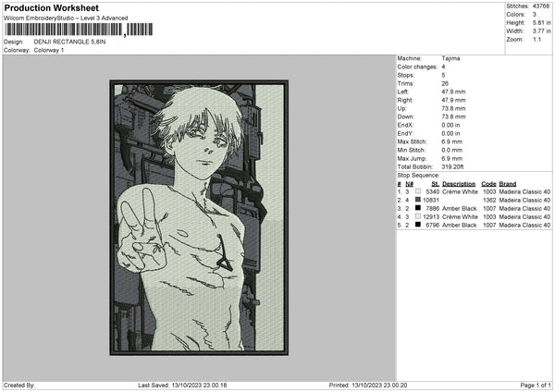The image size is (555, 392).
Task: Click the 'Brand' column header
Action: point(508,184)
